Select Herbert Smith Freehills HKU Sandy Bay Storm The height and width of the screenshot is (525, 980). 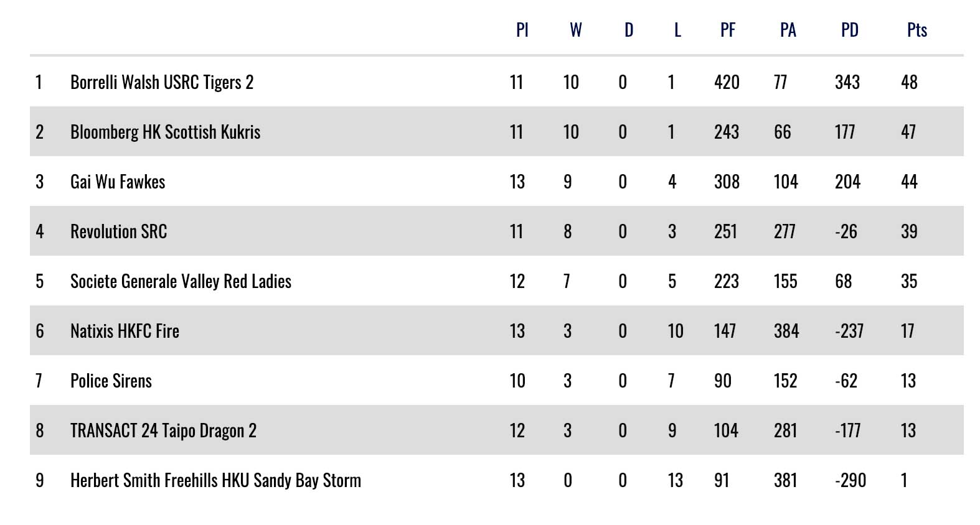[215, 480]
